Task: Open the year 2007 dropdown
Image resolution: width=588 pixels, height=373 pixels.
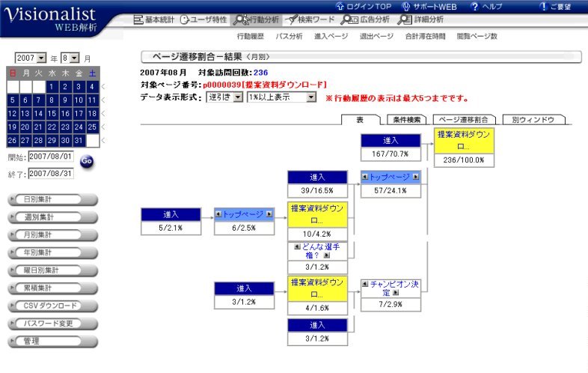Action: pos(31,58)
